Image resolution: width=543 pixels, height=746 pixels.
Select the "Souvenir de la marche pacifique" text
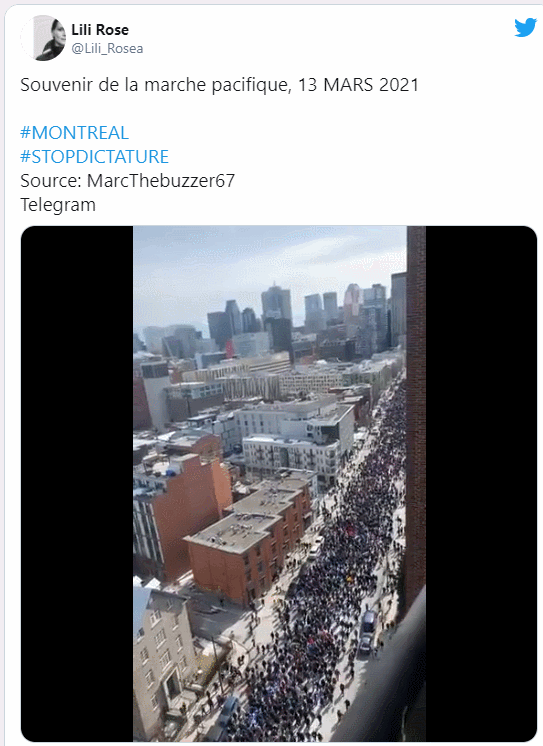click(154, 85)
